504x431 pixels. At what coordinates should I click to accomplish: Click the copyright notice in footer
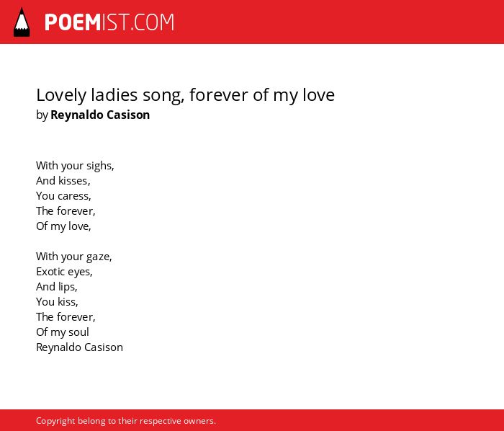pyautogui.click(x=126, y=421)
